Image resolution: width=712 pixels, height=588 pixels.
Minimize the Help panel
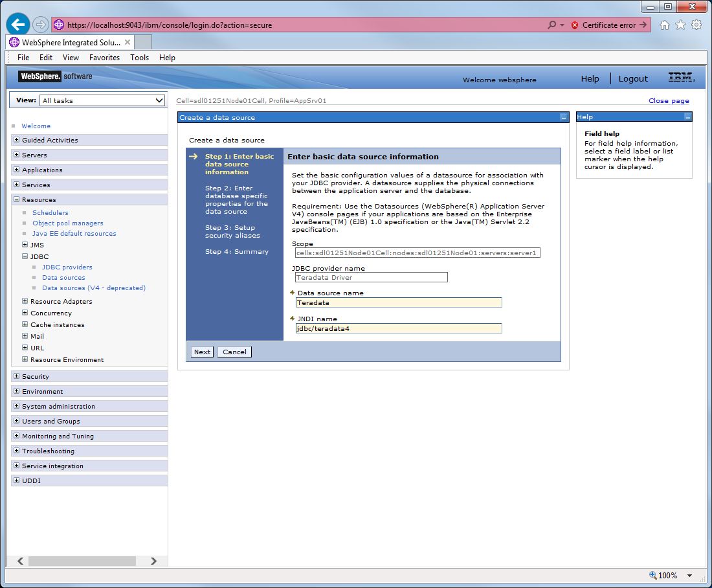pos(687,117)
